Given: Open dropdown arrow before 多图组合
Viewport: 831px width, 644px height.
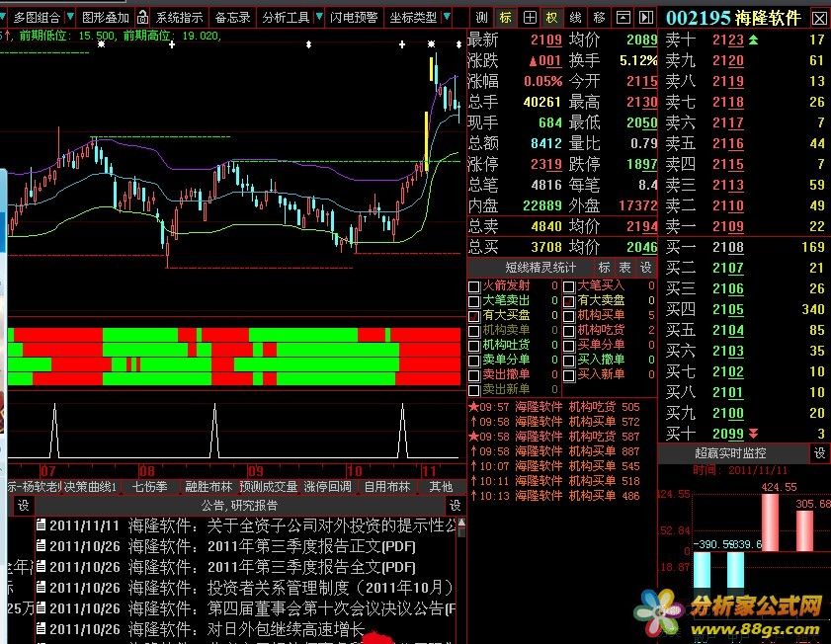Looking at the screenshot, I should (3, 17).
